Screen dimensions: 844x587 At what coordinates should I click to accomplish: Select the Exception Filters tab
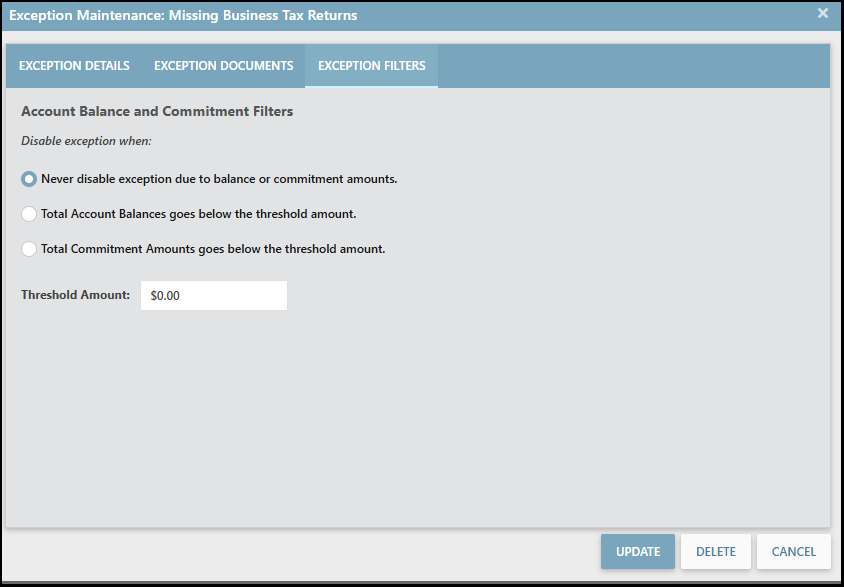click(x=371, y=66)
